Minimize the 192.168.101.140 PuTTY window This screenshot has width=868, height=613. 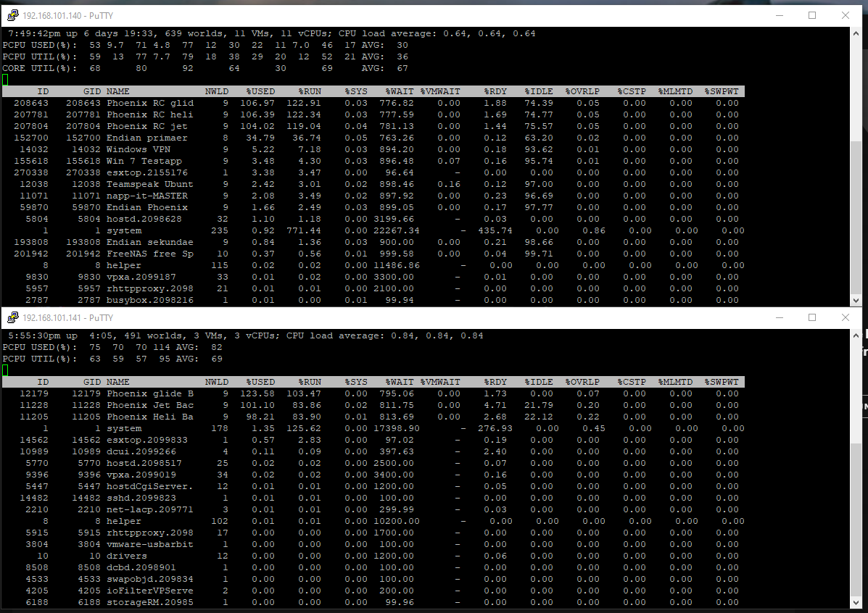point(779,15)
